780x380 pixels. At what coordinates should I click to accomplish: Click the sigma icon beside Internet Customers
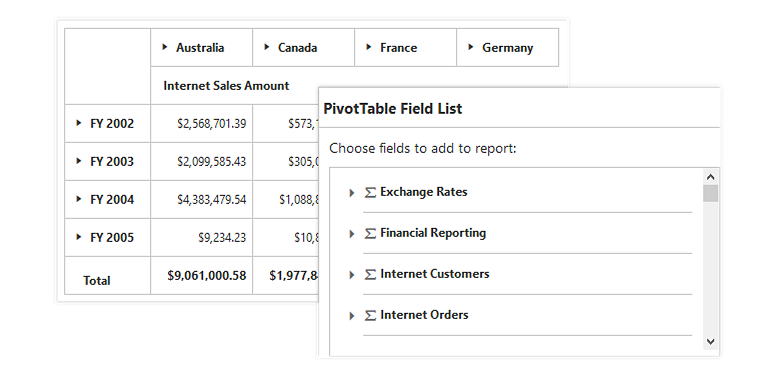[x=370, y=275]
